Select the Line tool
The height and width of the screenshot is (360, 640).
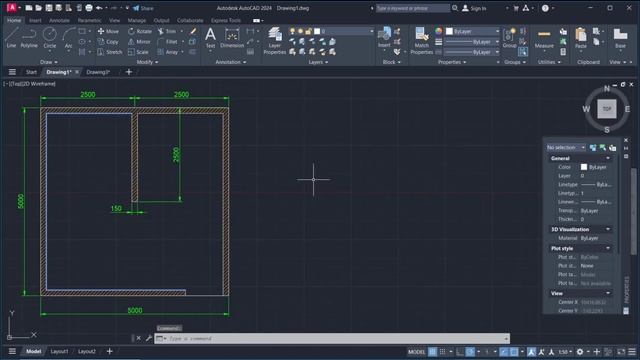(x=11, y=38)
